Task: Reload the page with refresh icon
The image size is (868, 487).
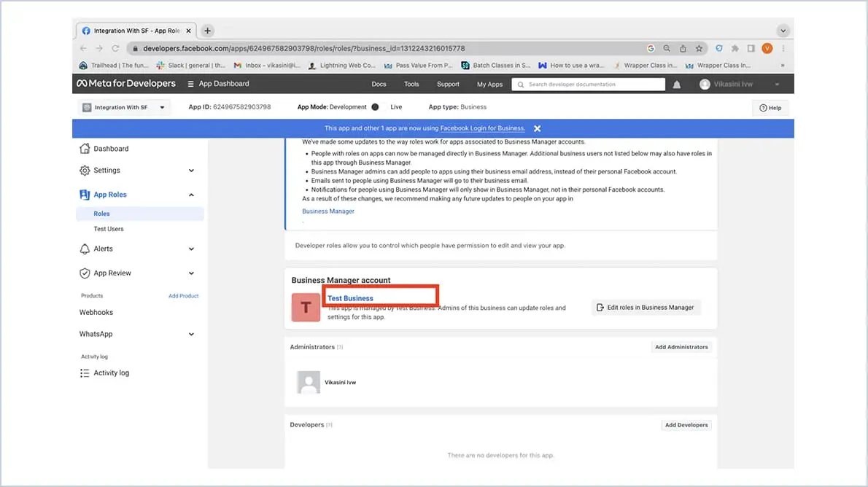Action: tap(115, 49)
